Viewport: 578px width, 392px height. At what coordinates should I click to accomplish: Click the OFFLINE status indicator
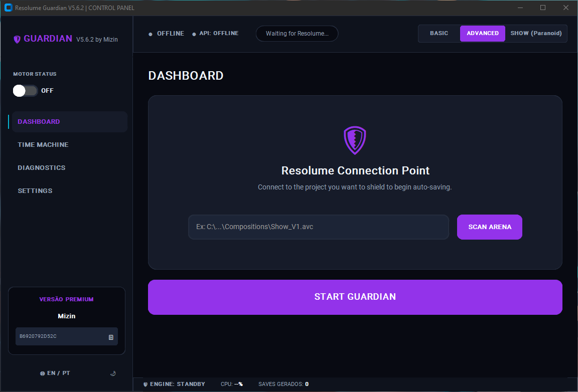tap(166, 34)
